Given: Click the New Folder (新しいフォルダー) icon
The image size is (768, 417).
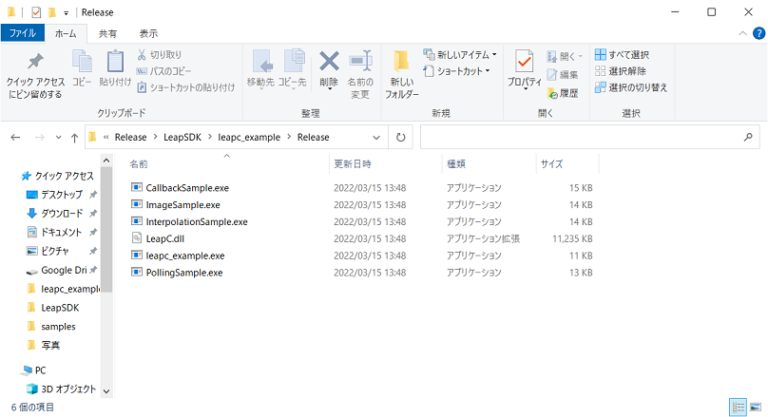Looking at the screenshot, I should (402, 72).
